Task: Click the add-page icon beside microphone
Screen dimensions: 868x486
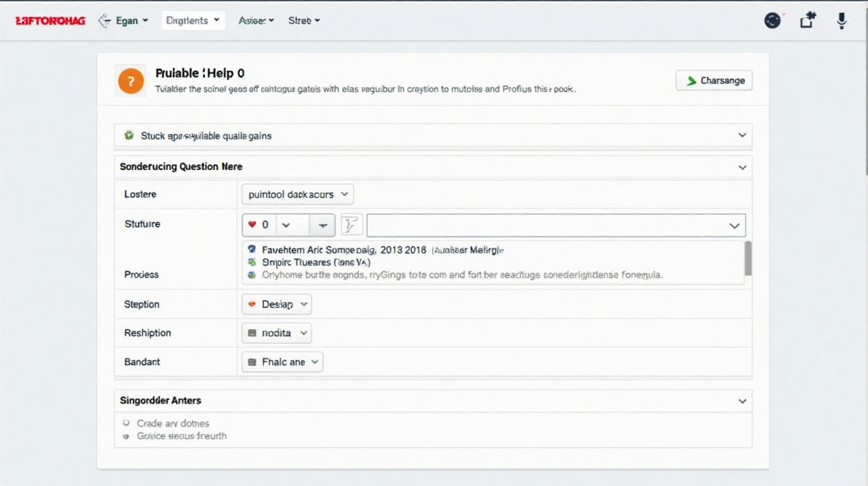Action: pos(808,21)
